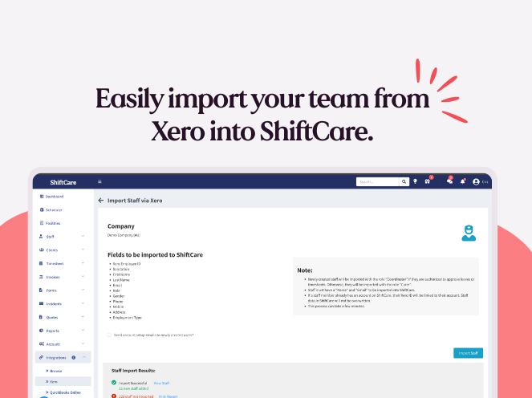Click the Dashboard sidebar icon
This screenshot has width=532, height=398.
42,196
